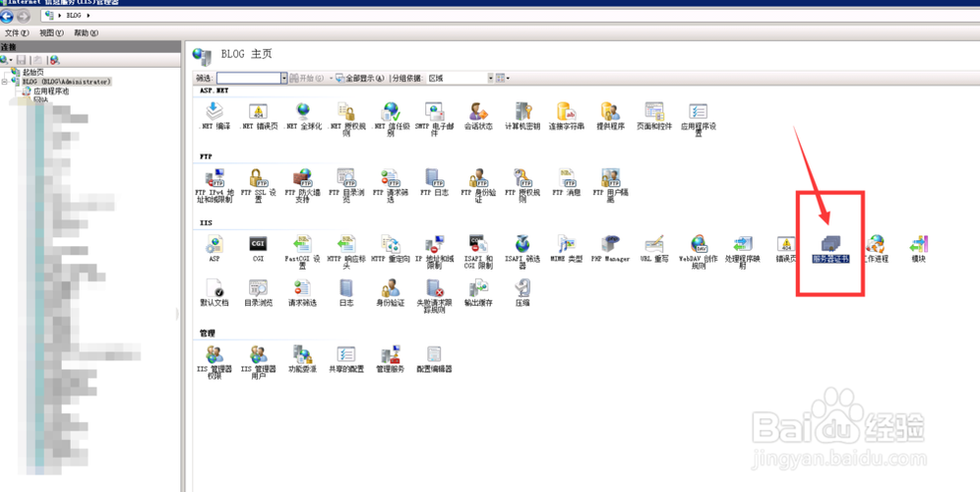The image size is (980, 492).
Task: Open WebDAV 创作规则
Action: pos(699,252)
